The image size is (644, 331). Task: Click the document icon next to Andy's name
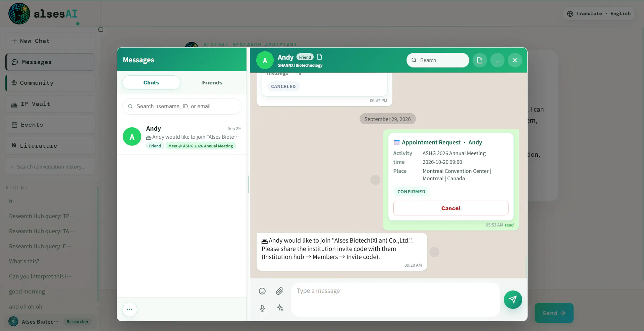coord(320,57)
